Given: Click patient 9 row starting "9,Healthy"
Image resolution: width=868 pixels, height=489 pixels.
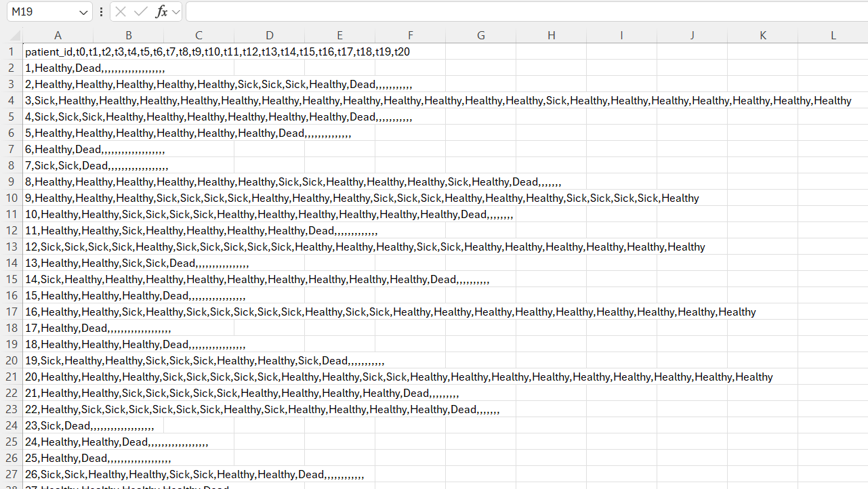Looking at the screenshot, I should (x=363, y=198).
